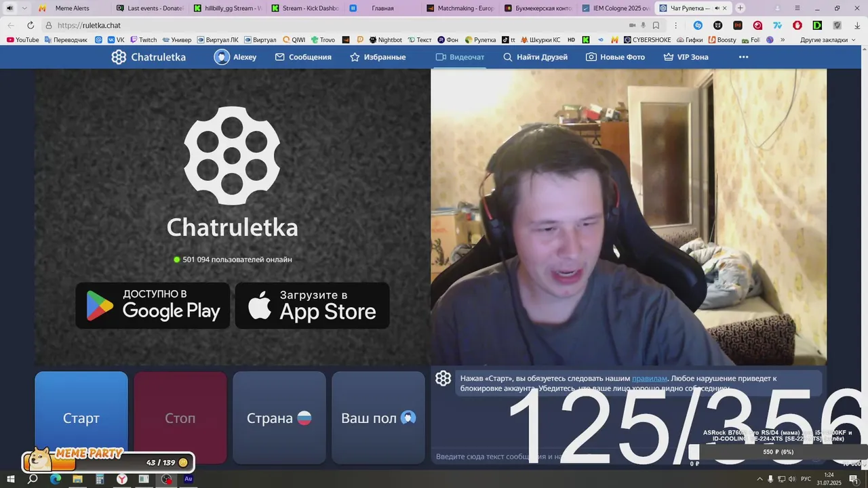Open the browser downloads arrow icon
The image size is (868, 488).
856,25
